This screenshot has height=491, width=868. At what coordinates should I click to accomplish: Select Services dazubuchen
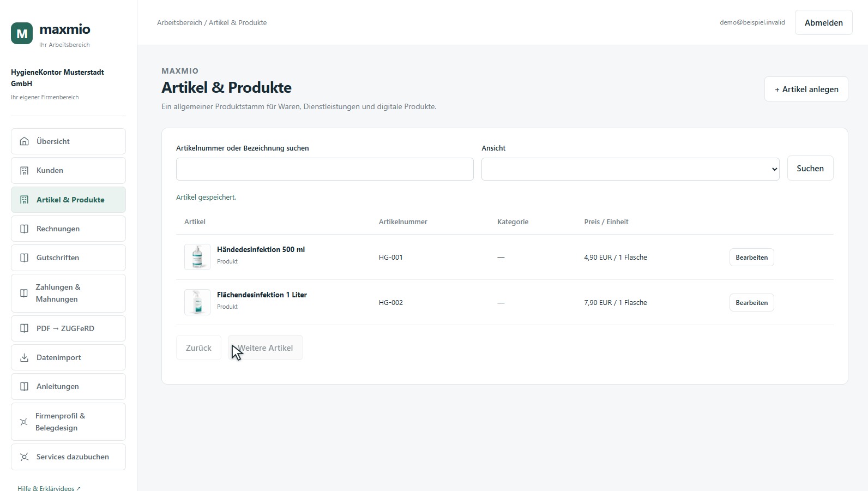[x=68, y=457]
